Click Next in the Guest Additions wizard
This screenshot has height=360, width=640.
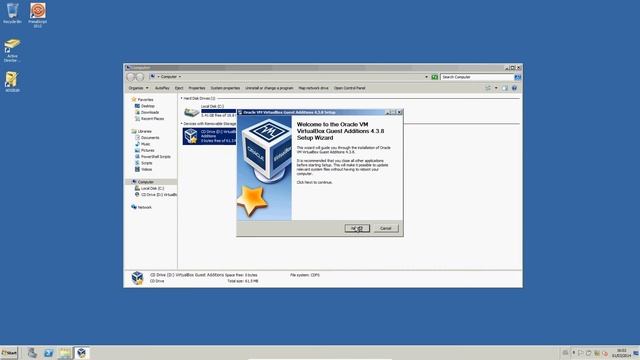coord(357,228)
